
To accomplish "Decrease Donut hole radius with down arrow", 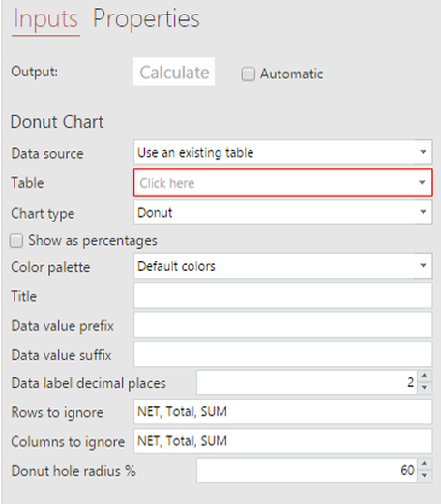I will [425, 476].
